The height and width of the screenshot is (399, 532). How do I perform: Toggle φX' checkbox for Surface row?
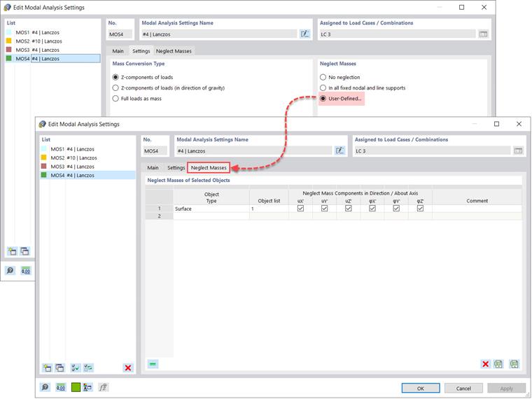[372, 209]
